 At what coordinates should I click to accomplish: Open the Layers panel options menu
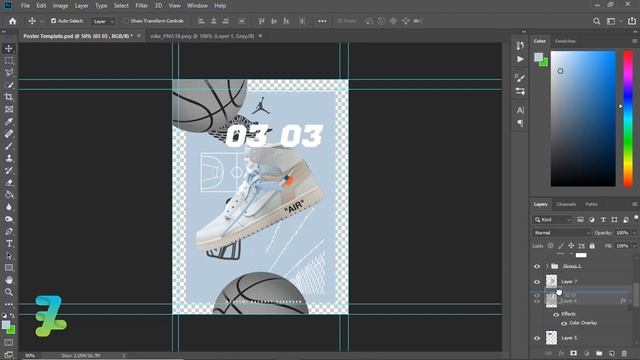tap(634, 204)
